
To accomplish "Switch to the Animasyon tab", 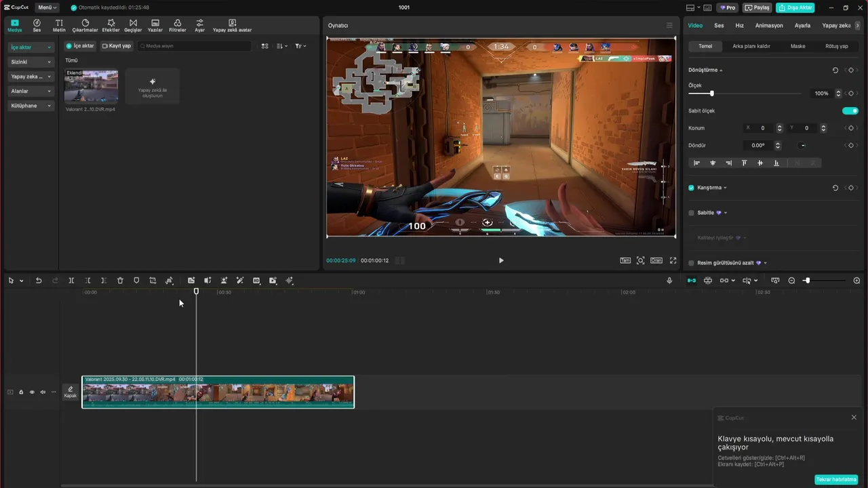I will (769, 26).
